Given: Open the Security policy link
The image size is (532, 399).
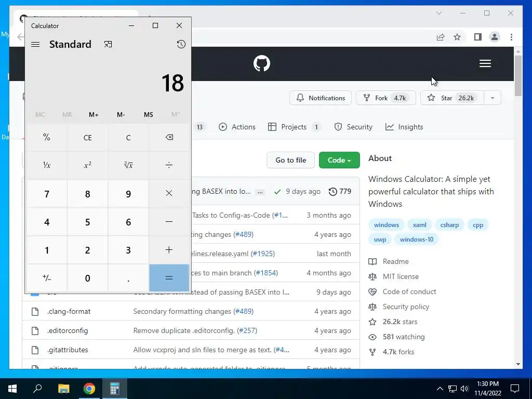Looking at the screenshot, I should pos(399,307).
